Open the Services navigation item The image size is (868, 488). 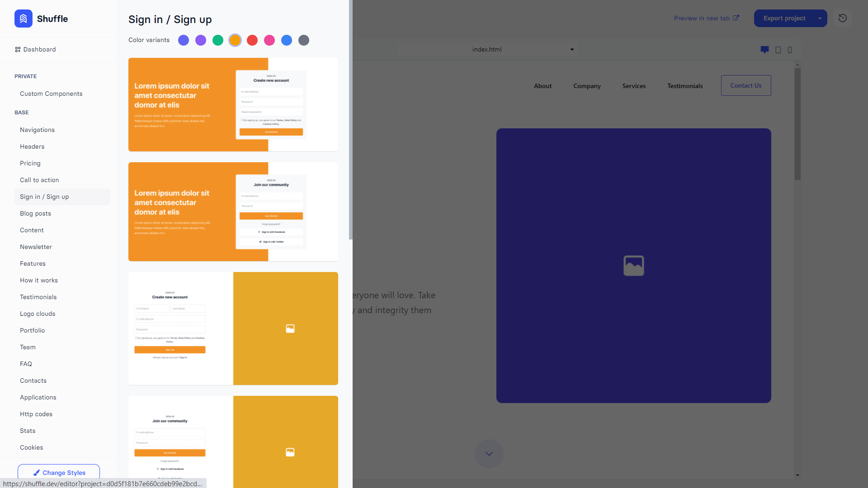coord(634,86)
